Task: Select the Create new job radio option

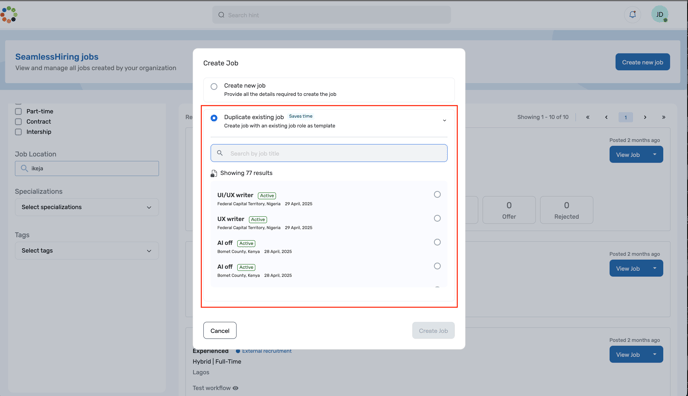Action: click(214, 86)
